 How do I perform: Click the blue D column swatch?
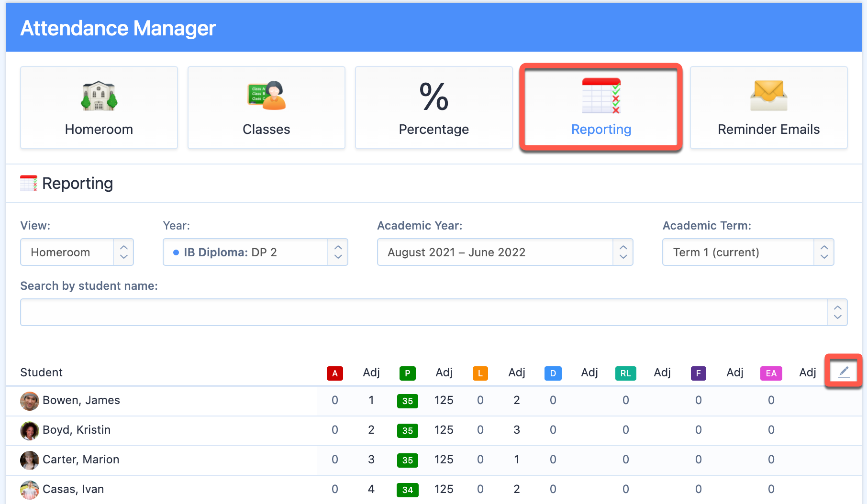pos(553,373)
